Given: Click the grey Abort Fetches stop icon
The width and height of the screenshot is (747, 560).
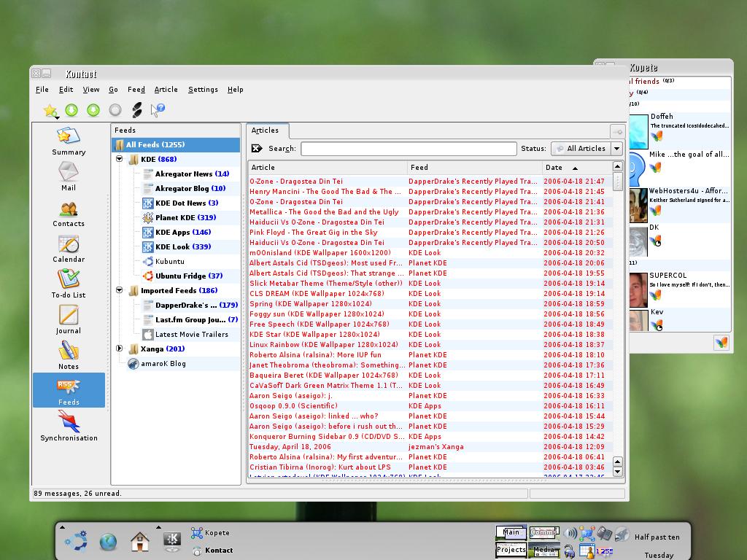Looking at the screenshot, I should pyautogui.click(x=115, y=110).
